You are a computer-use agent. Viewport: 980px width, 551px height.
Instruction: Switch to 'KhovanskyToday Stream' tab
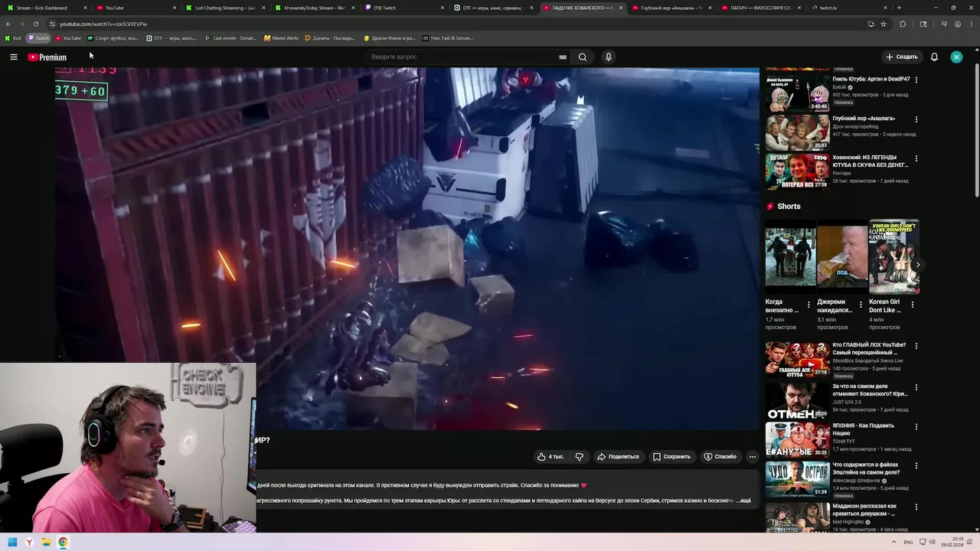314,8
